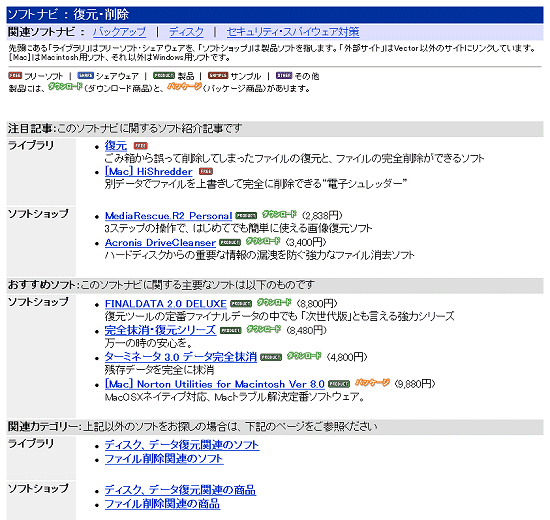Open ターミネータ 3.0 データ完全抹消 link
Screen dimensions: 550x520
(181, 357)
